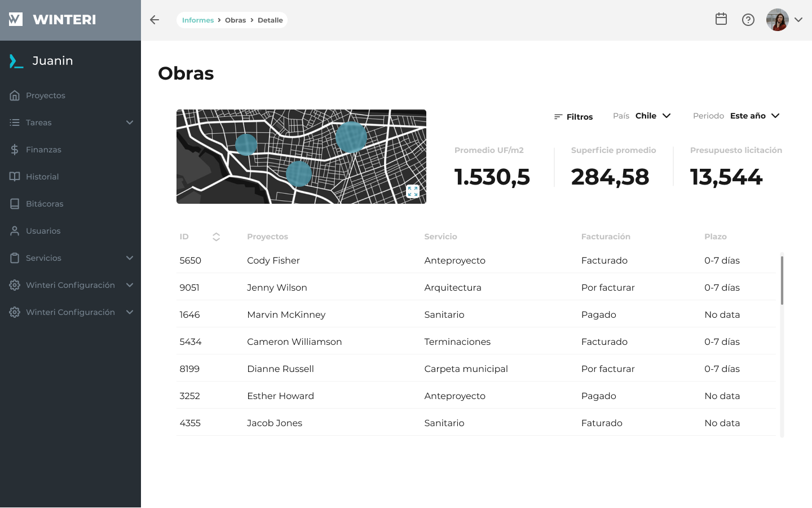Go to Proyectos in the sidebar
The width and height of the screenshot is (812, 508).
coord(45,95)
